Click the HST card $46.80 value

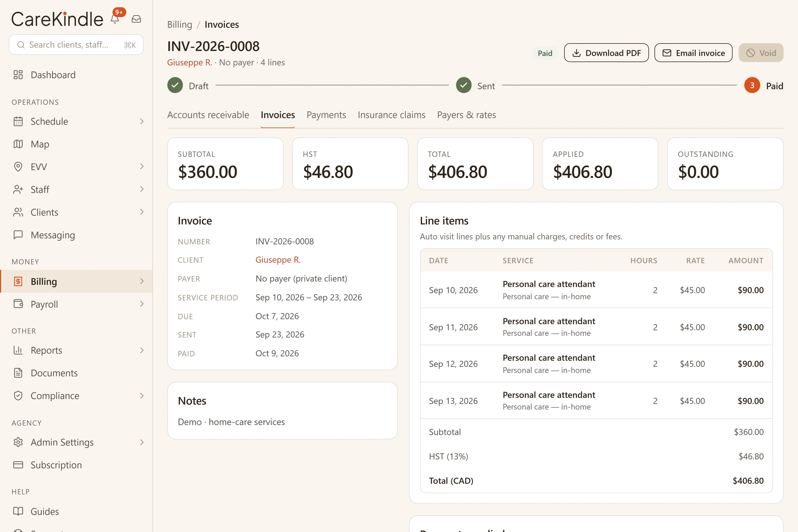(x=328, y=172)
